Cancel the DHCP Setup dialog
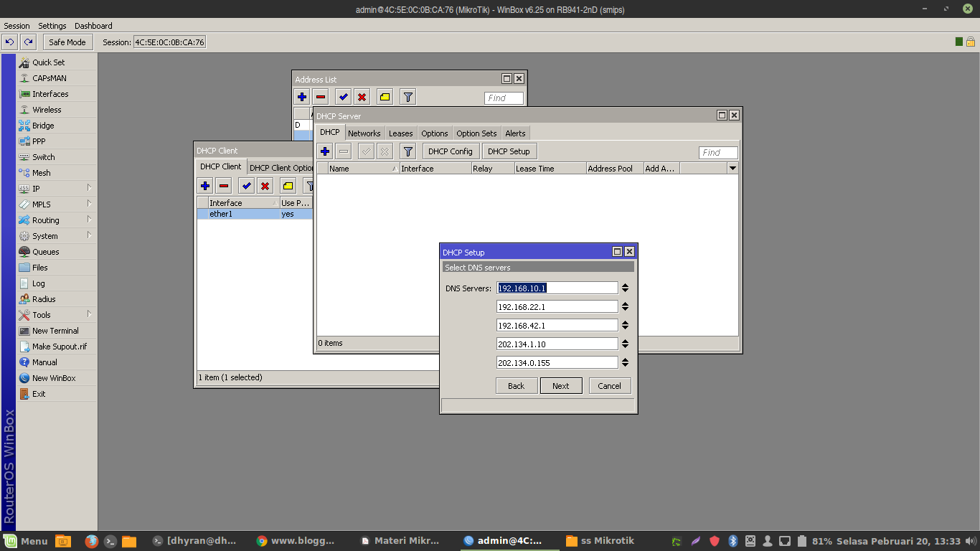Viewport: 980px width, 551px height. pos(610,385)
